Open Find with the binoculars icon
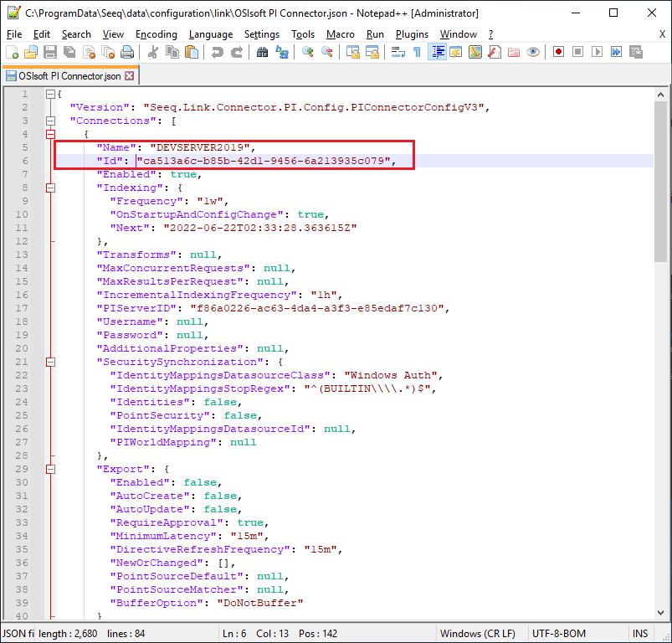 tap(262, 52)
